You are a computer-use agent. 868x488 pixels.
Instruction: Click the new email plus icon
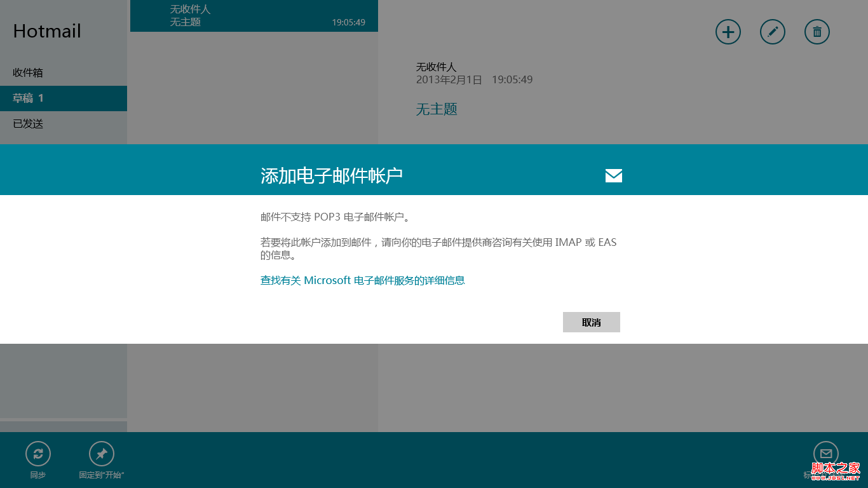pos(728,32)
